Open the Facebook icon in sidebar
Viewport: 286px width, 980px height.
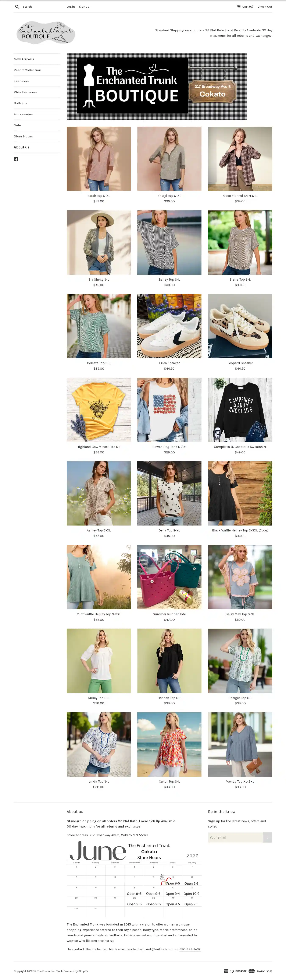pyautogui.click(x=16, y=159)
